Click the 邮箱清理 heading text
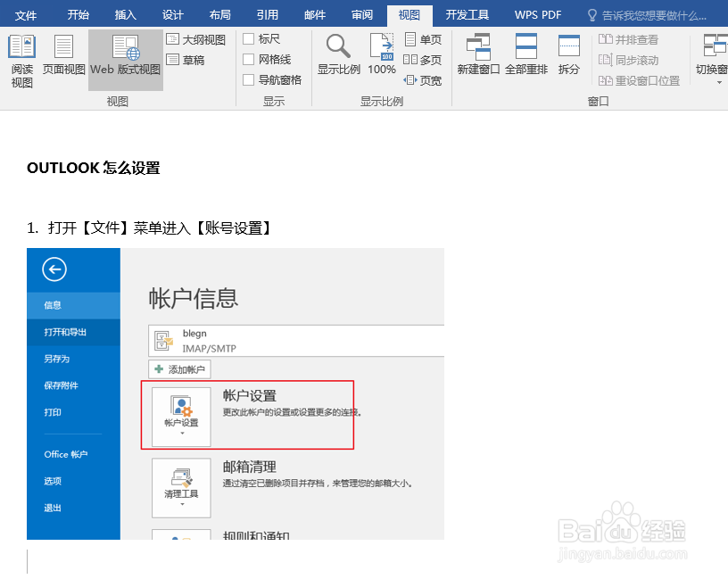 [250, 467]
